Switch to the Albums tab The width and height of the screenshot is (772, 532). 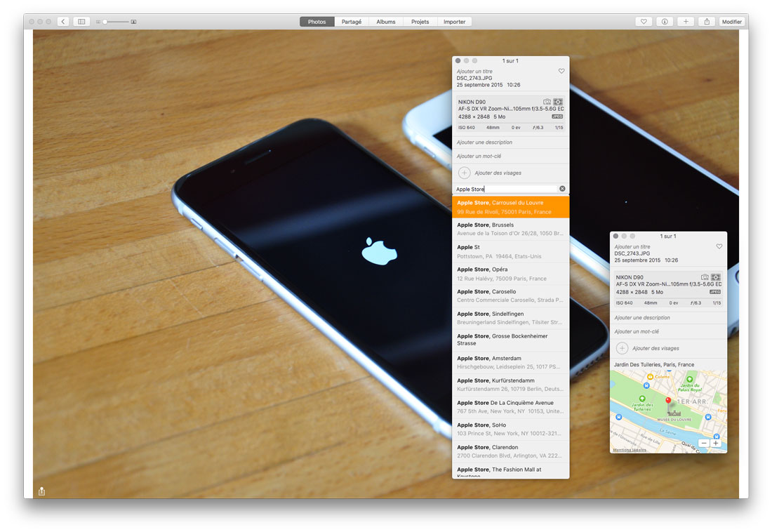[386, 22]
